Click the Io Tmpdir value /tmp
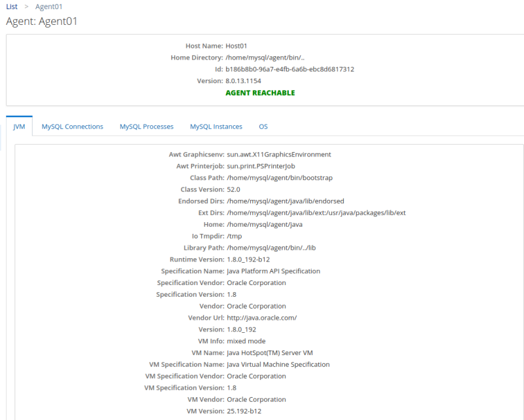This screenshot has height=420, width=524. [234, 237]
